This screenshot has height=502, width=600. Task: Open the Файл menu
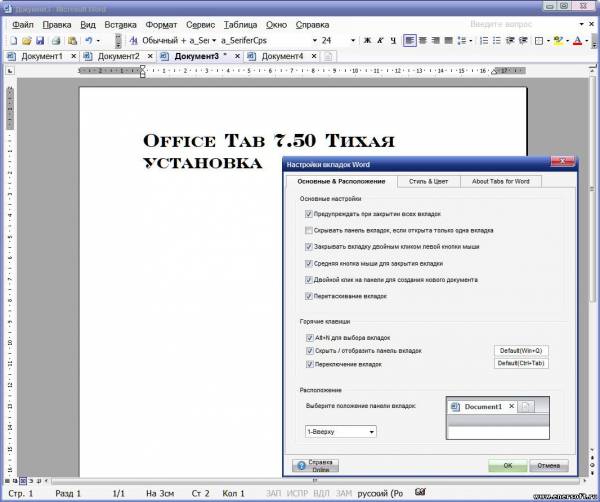click(23, 25)
